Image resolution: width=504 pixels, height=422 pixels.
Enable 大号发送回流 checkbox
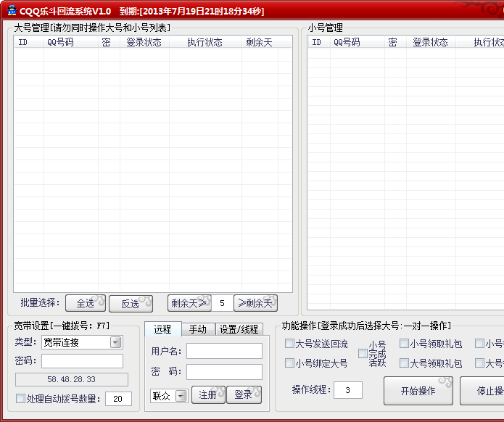289,344
